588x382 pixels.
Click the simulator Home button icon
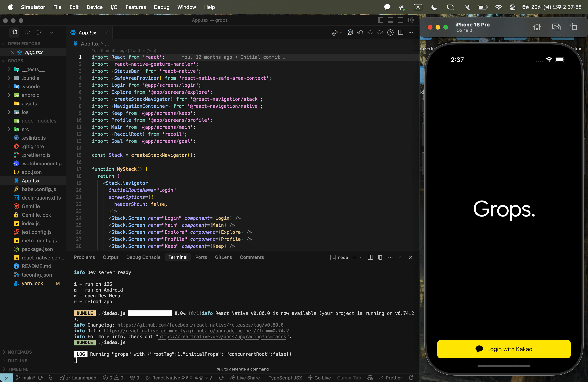click(x=537, y=27)
